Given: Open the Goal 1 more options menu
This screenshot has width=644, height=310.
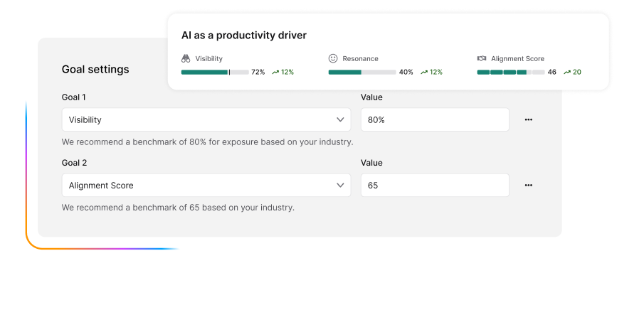Looking at the screenshot, I should (x=528, y=120).
